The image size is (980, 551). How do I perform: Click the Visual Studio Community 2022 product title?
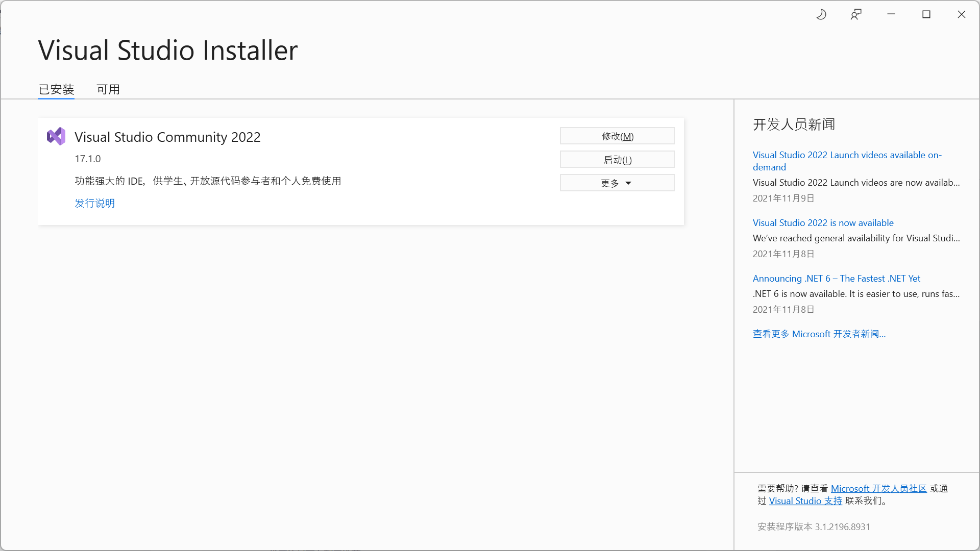pos(167,137)
